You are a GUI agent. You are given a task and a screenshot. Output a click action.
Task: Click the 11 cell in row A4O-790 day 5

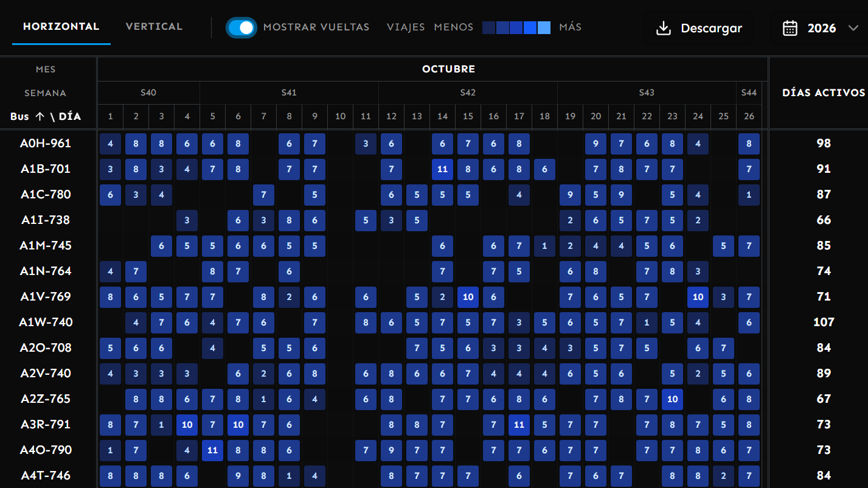tap(212, 450)
